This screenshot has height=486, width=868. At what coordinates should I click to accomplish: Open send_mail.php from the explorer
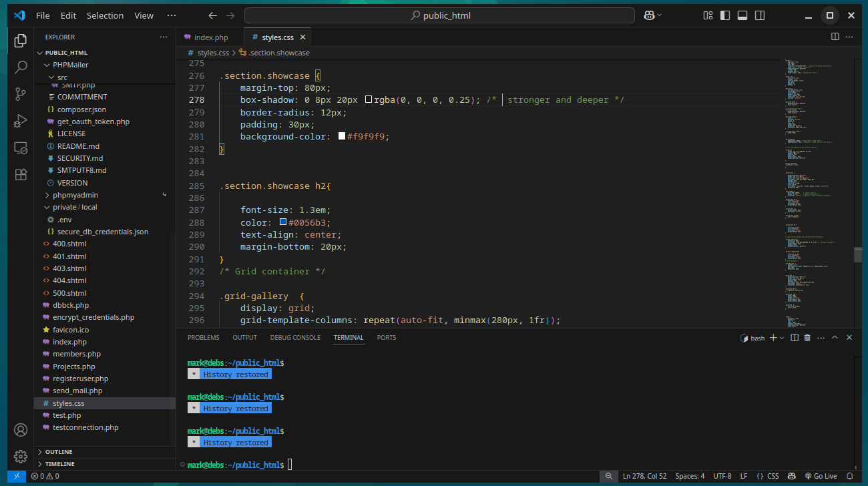click(77, 391)
